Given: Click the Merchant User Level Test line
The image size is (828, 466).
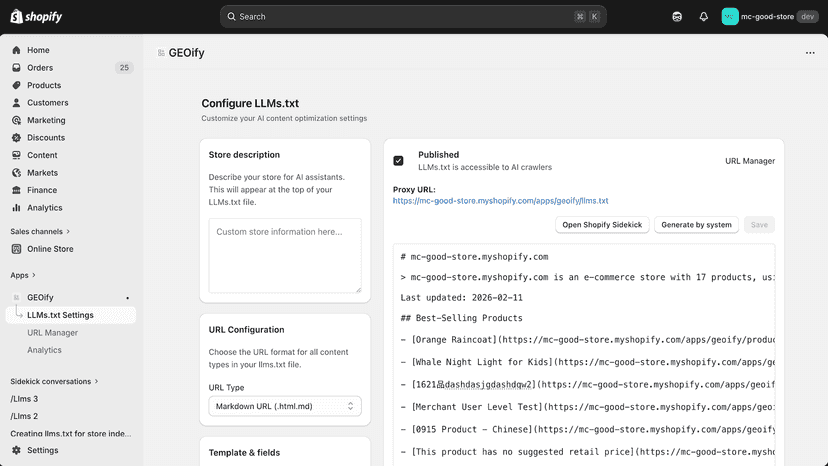Looking at the screenshot, I should [587, 407].
